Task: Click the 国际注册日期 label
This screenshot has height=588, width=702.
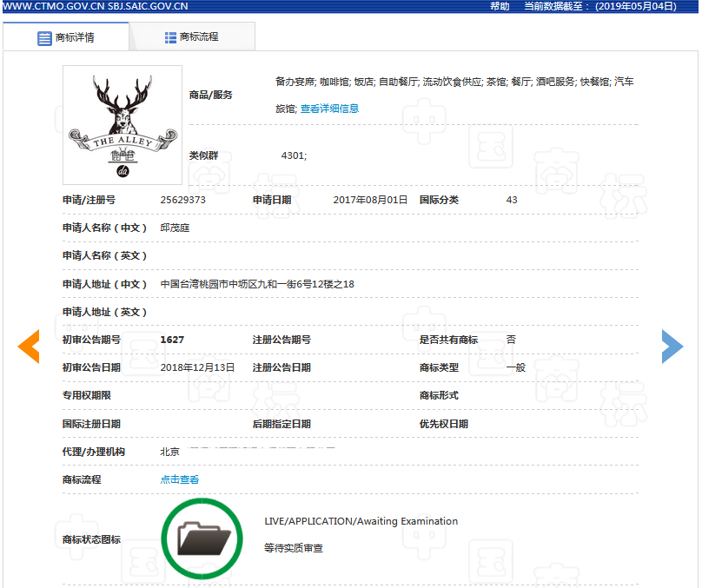Action: pyautogui.click(x=91, y=423)
